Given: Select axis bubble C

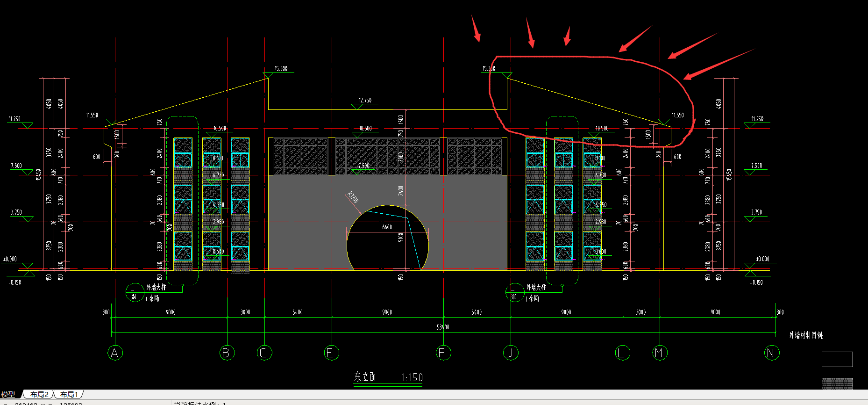Looking at the screenshot, I should tap(264, 353).
